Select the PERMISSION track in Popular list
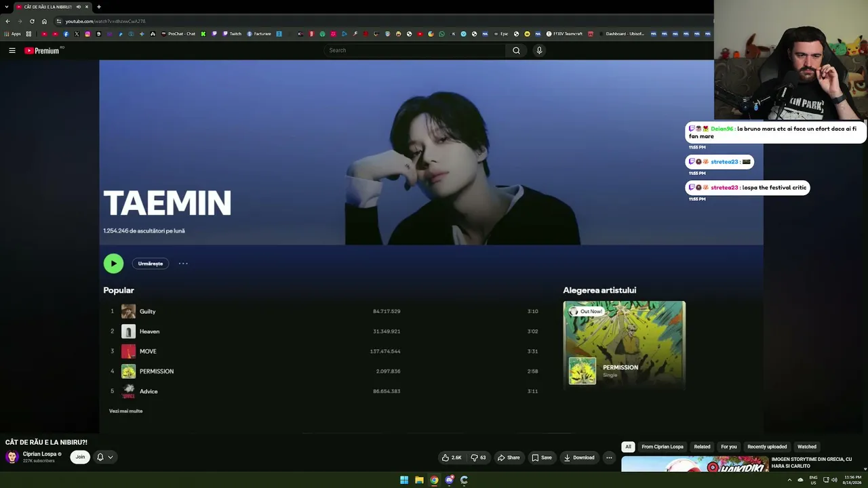This screenshot has height=488, width=868. pyautogui.click(x=157, y=371)
